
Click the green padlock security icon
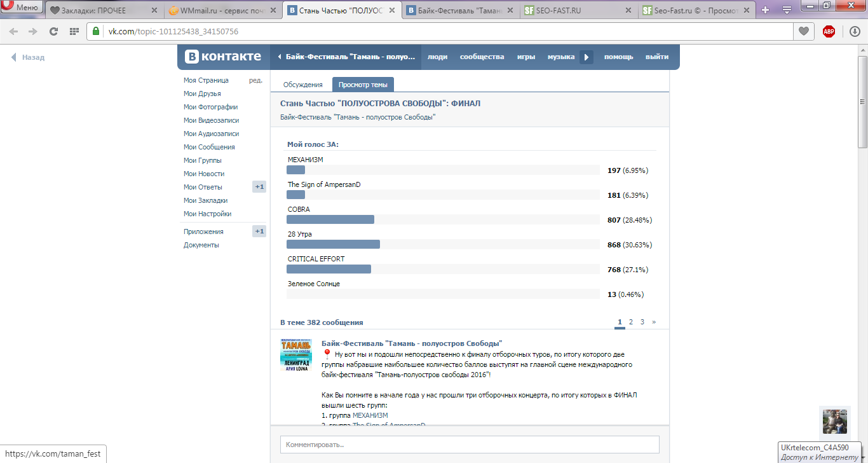[96, 31]
